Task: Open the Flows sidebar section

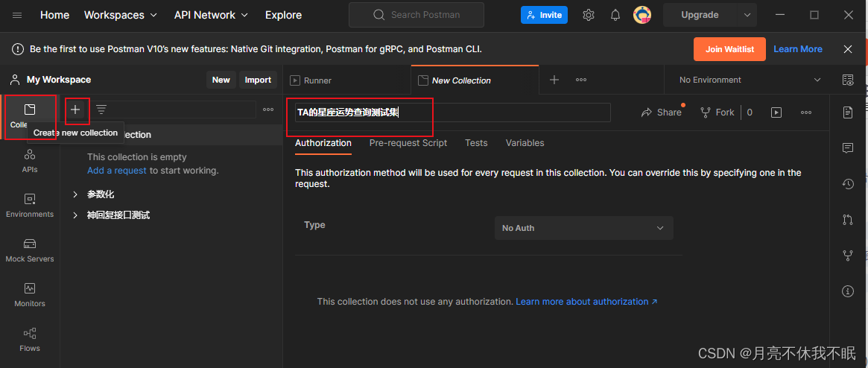Action: 30,340
